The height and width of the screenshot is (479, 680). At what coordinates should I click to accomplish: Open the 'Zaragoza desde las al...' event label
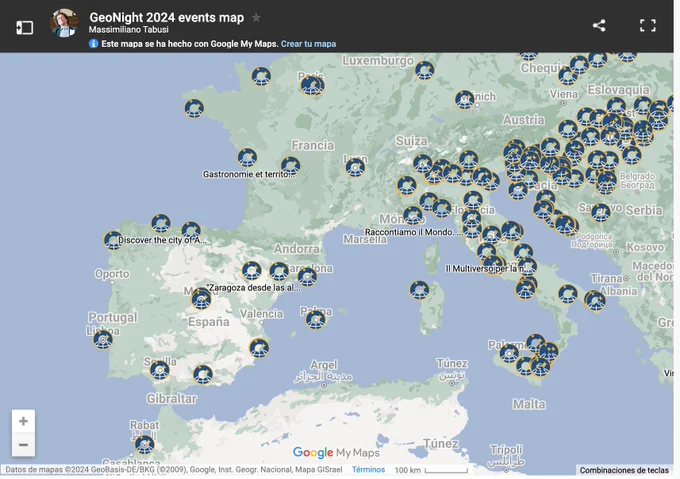pos(253,288)
